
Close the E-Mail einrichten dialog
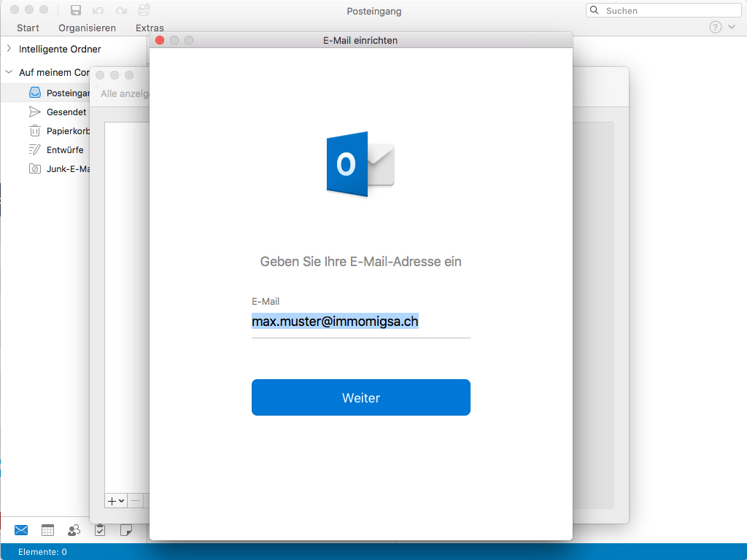pyautogui.click(x=160, y=41)
